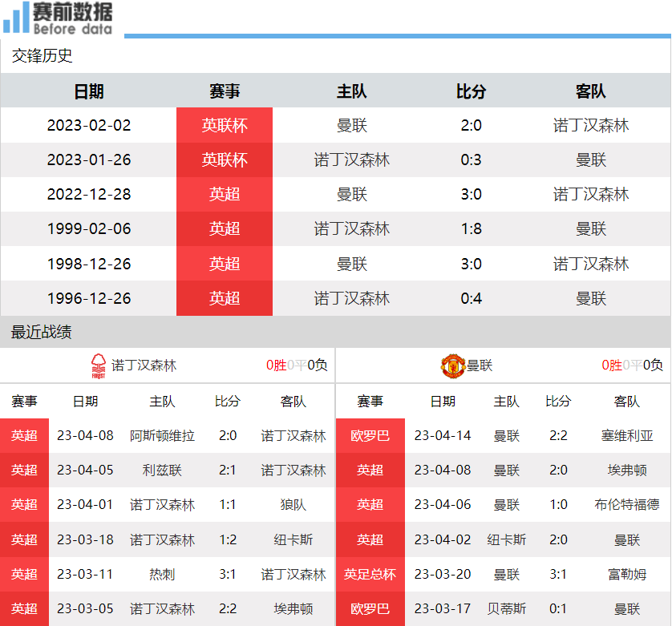This screenshot has width=672, height=626.
Task: Click 塞维利亚 in the 23-04-14 row
Action: click(x=627, y=436)
